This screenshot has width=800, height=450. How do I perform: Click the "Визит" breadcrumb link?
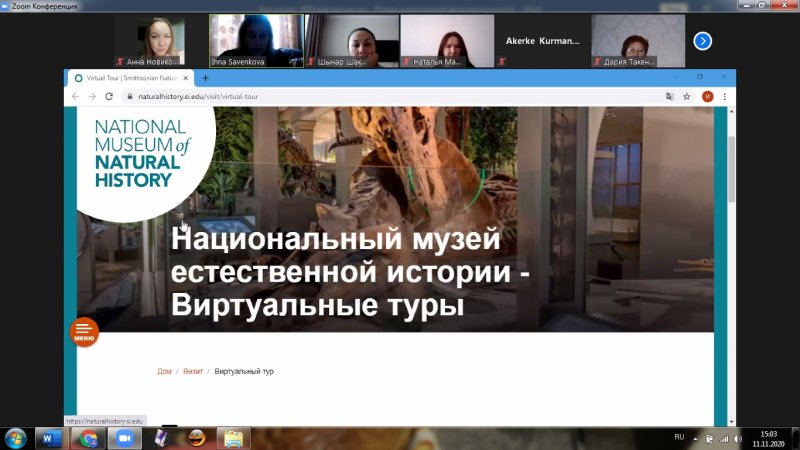[x=192, y=371]
